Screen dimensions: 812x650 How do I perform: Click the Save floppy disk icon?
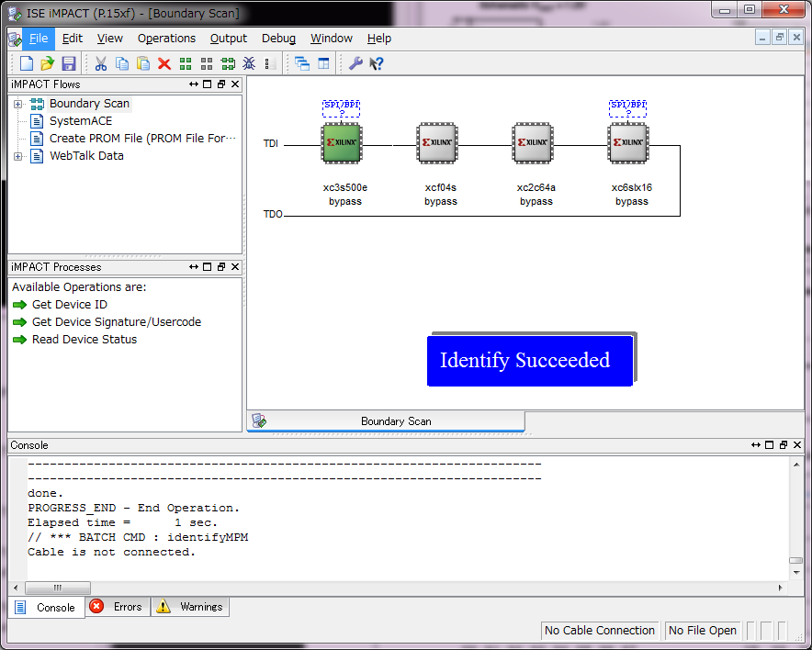pyautogui.click(x=69, y=63)
